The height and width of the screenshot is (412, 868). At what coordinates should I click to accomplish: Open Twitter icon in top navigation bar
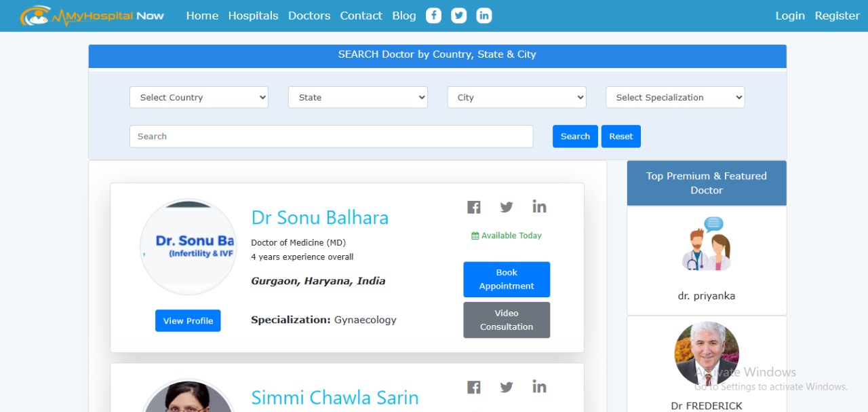tap(459, 16)
